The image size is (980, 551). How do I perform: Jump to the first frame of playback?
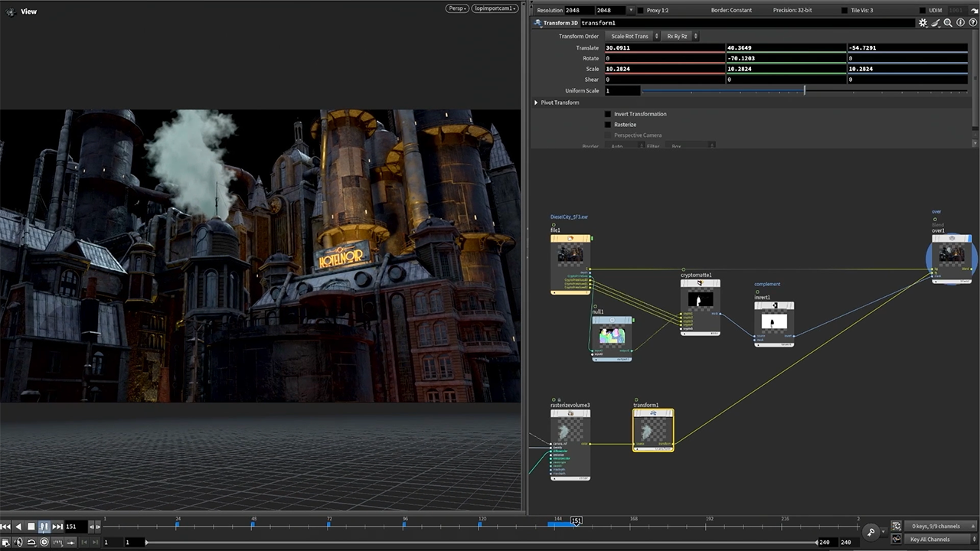(x=5, y=527)
